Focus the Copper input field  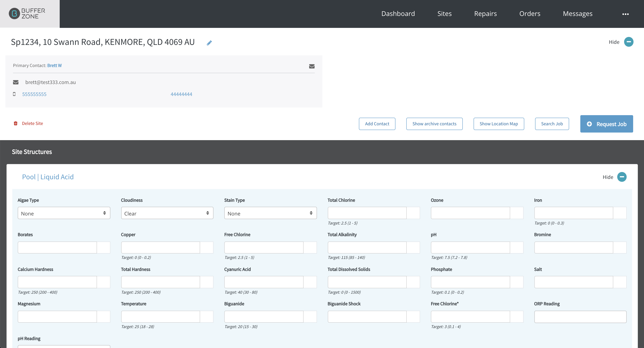160,248
